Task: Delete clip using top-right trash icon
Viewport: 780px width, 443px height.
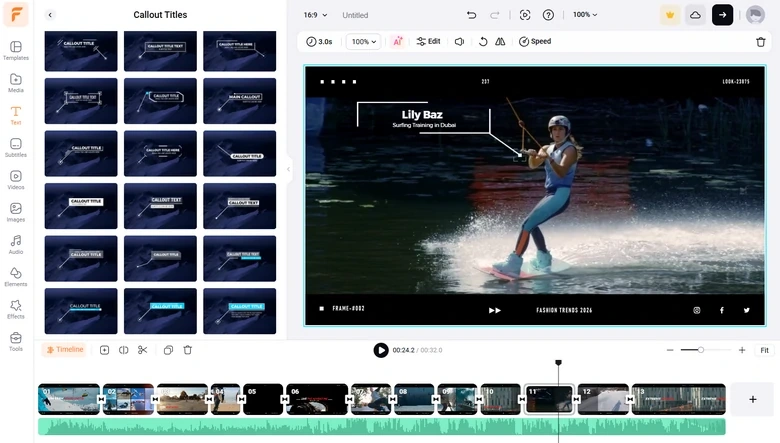Action: [761, 42]
